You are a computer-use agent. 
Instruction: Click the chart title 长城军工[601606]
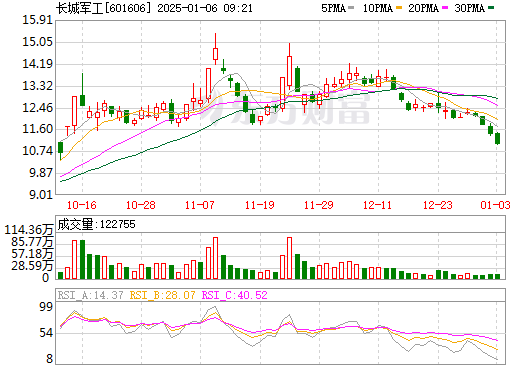(x=104, y=7)
